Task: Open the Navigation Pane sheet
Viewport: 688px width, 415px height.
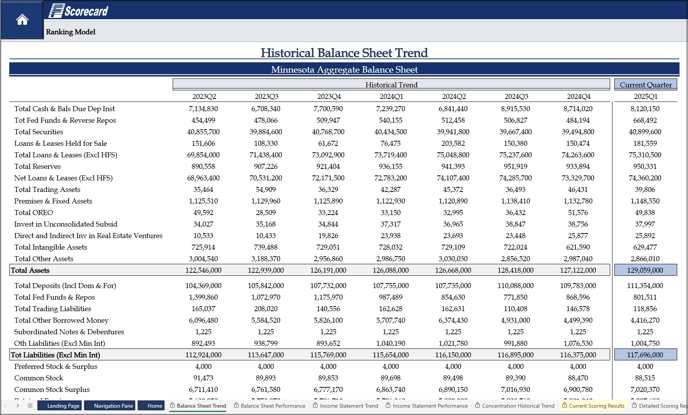Action: pyautogui.click(x=109, y=406)
